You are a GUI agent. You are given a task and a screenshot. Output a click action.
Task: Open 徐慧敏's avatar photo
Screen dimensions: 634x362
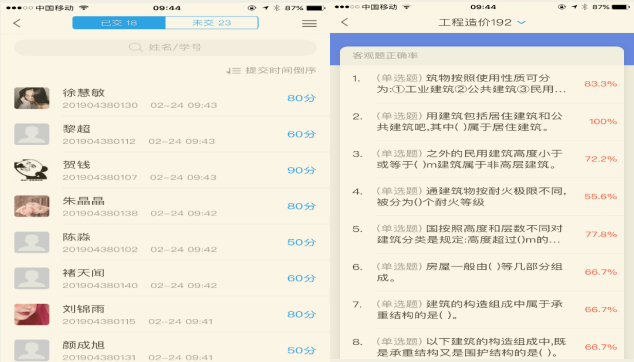click(32, 98)
